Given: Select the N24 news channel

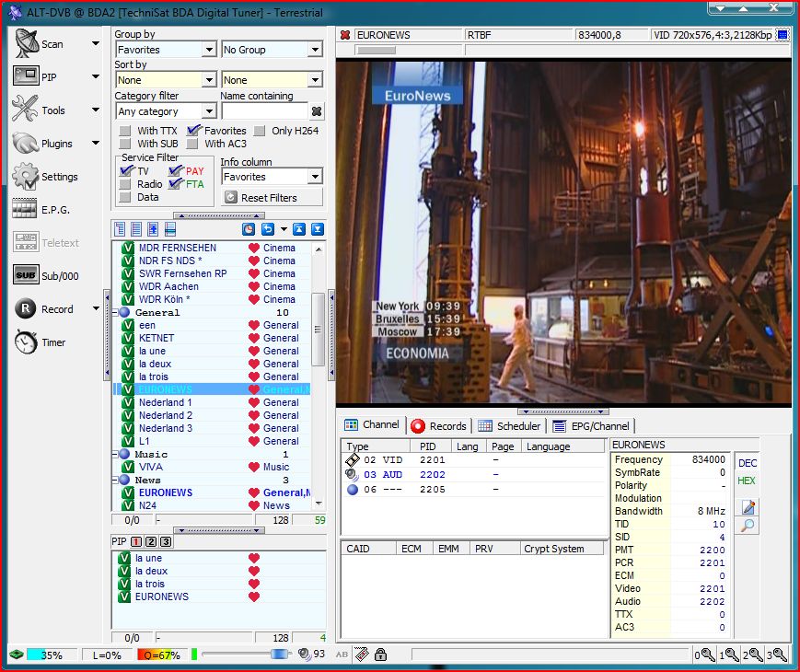Looking at the screenshot, I should point(211,505).
